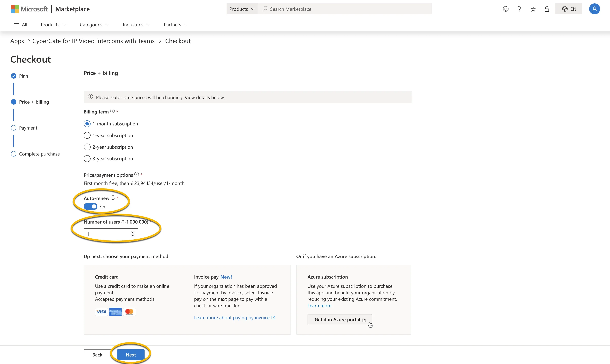This screenshot has height=364, width=610.
Task: Click the Price + billing sidebar step label
Action: point(34,102)
